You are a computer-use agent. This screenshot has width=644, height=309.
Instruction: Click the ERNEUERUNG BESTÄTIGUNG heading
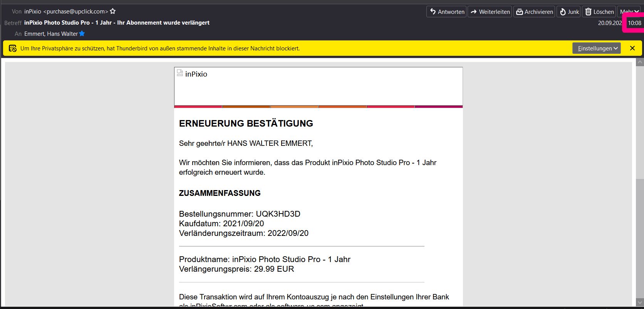[246, 124]
